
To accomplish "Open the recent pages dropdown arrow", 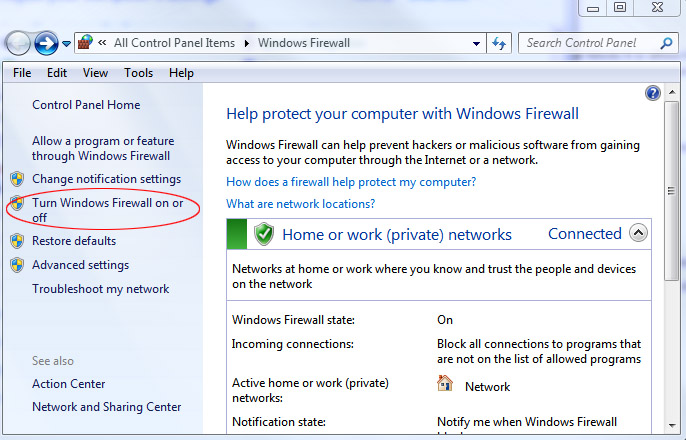I will [66, 44].
